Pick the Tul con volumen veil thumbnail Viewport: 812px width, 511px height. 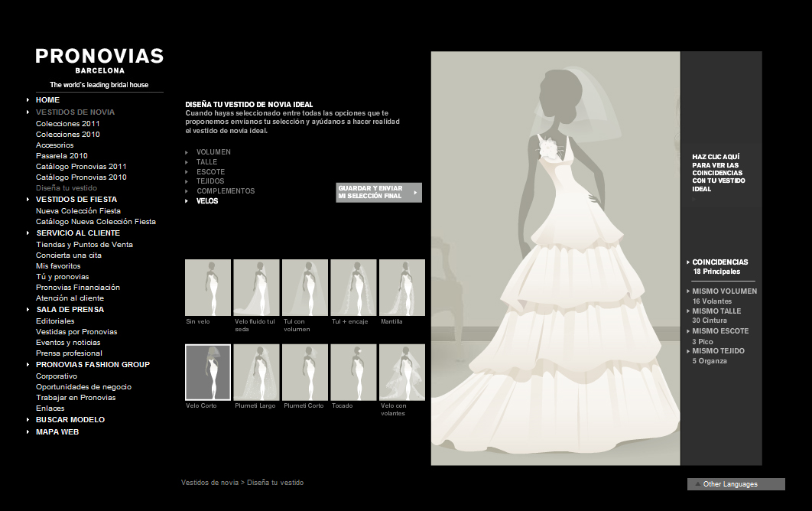coord(305,288)
